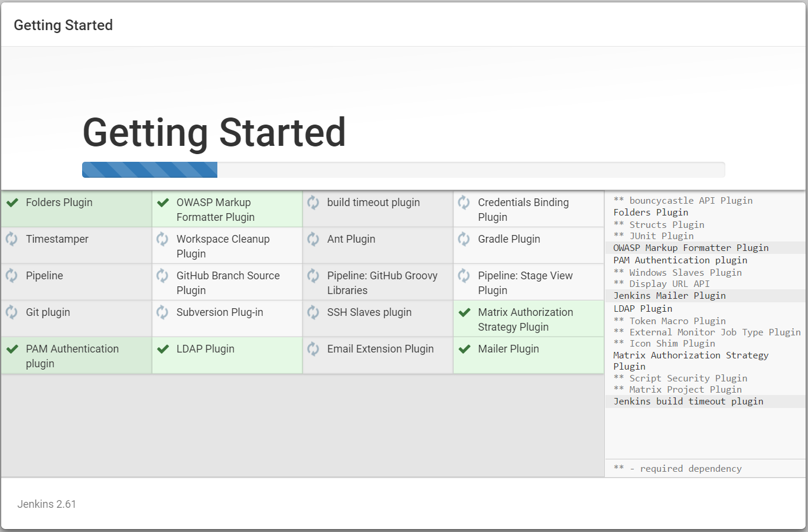Click the spinner icon beside Ant Plugin
The image size is (808, 532).
(x=313, y=239)
